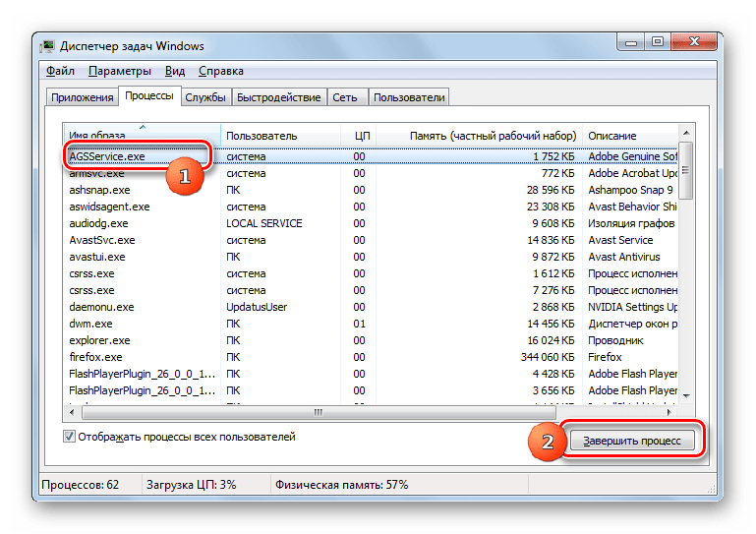Click the 14 456 КБ memory value
Screen dimensions: 756x534
[x=551, y=324]
